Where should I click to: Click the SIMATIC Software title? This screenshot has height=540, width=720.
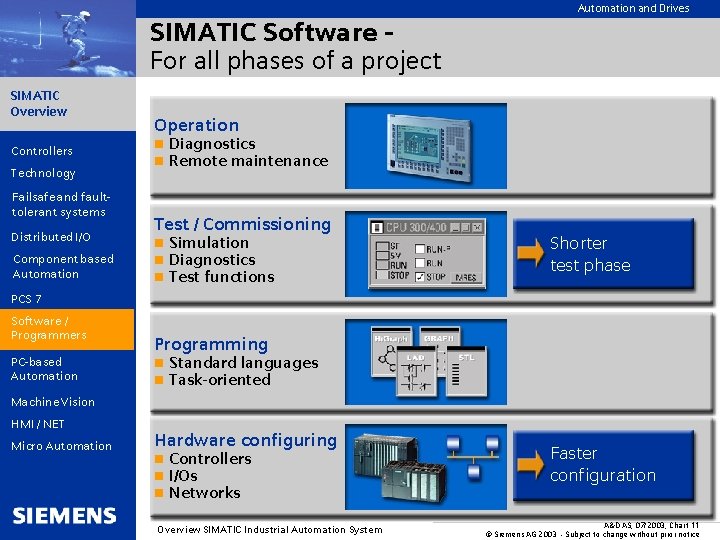click(x=271, y=32)
